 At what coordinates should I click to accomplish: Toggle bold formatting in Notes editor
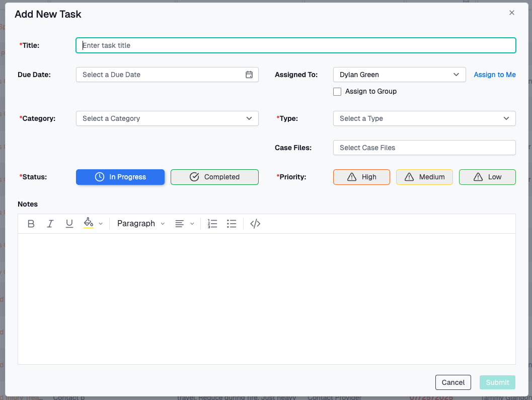point(31,223)
